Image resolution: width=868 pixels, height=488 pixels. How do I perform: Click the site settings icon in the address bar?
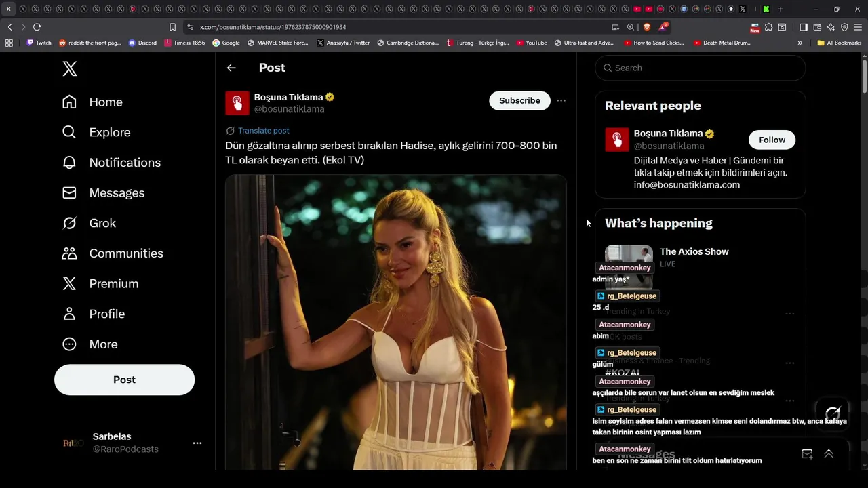(x=191, y=27)
